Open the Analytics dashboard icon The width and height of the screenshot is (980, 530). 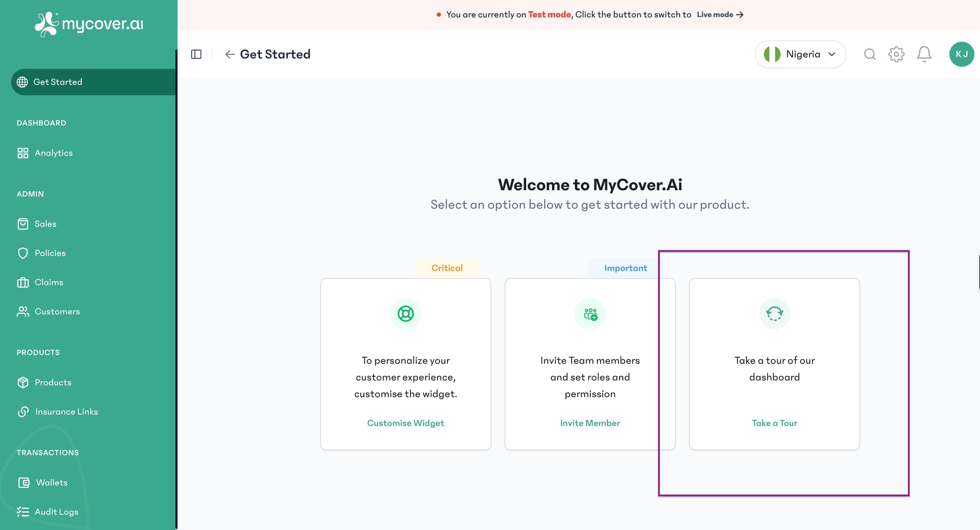tap(23, 152)
